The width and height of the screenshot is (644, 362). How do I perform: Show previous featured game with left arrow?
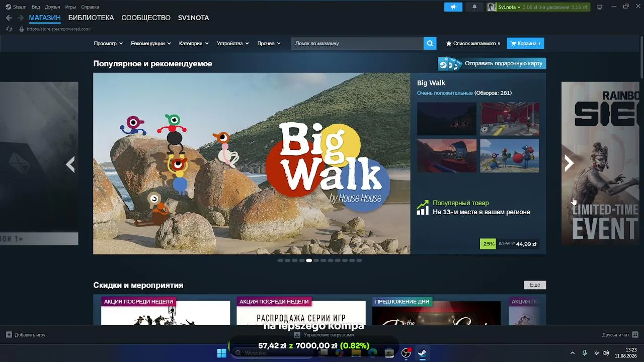pyautogui.click(x=70, y=164)
